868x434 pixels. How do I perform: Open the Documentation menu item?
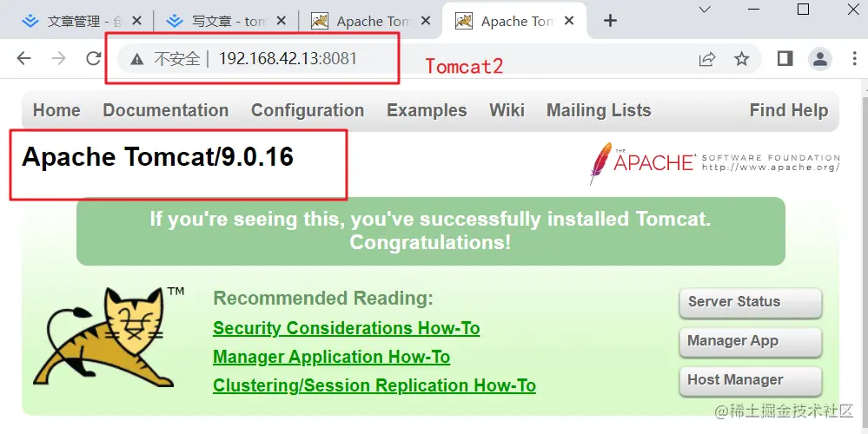[x=165, y=110]
